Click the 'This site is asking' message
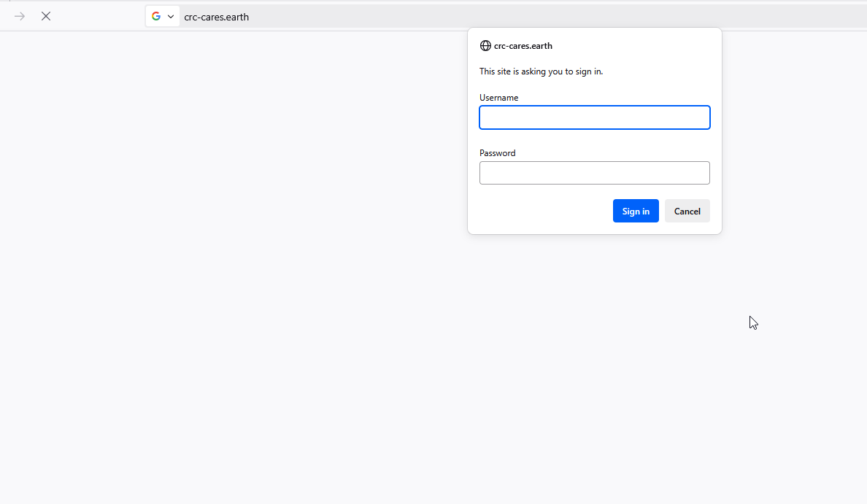The image size is (867, 504). pos(541,71)
